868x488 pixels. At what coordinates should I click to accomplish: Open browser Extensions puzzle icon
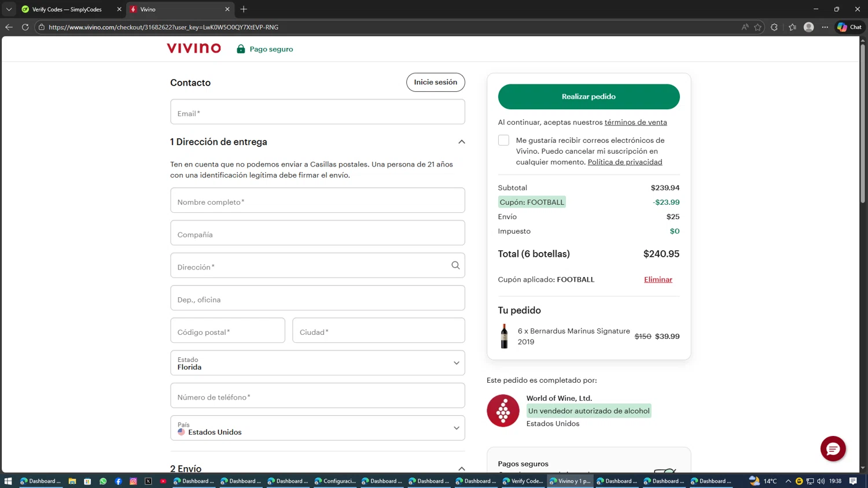point(774,27)
